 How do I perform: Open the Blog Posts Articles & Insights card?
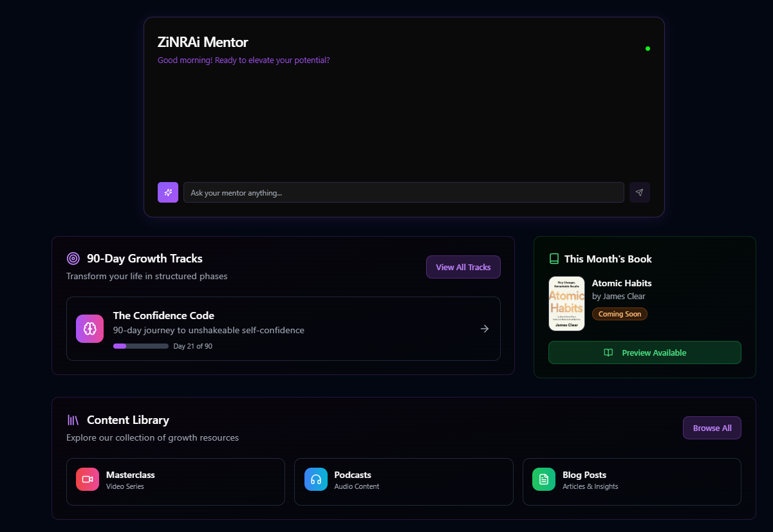631,481
